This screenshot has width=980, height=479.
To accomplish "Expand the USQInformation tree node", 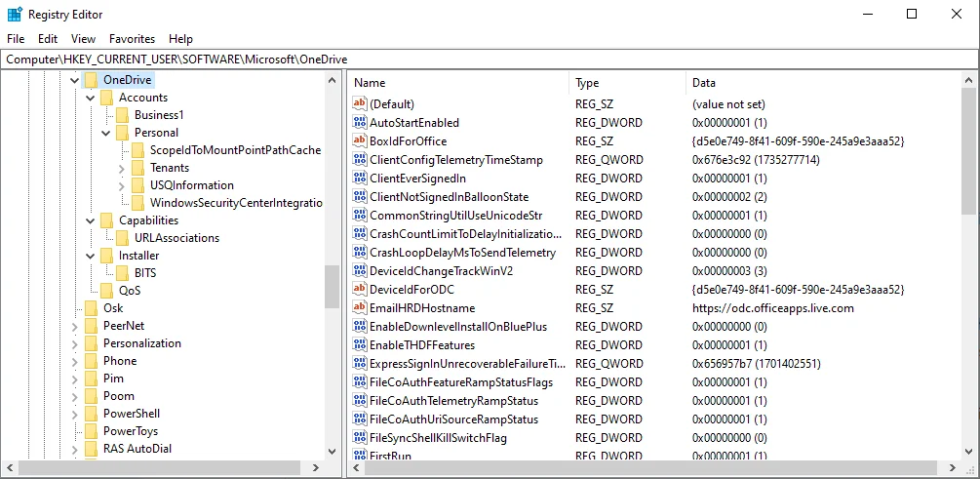I will tap(121, 185).
